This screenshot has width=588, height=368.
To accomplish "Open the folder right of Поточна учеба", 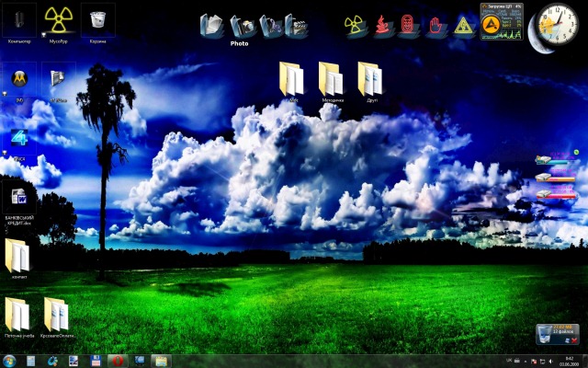I will point(58,317).
